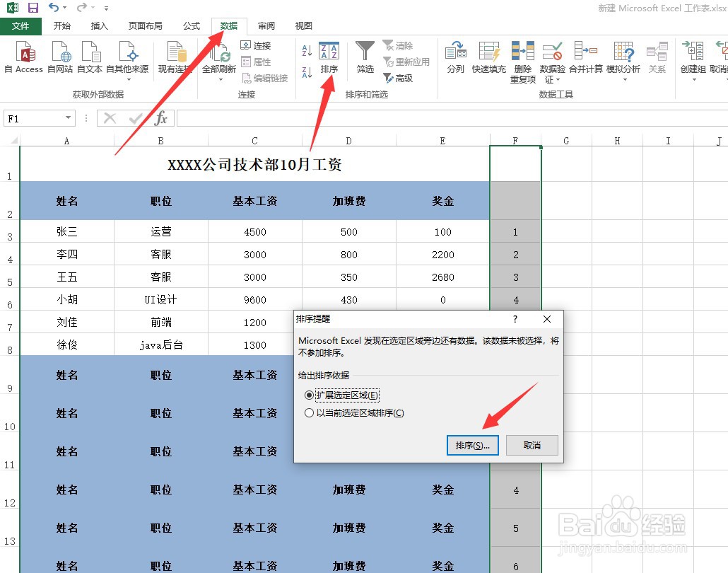Close the Sort Warning (排序提醒) dialog

coord(547,319)
